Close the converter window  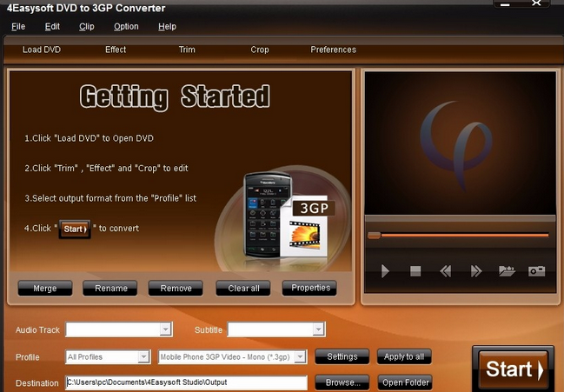click(536, 3)
